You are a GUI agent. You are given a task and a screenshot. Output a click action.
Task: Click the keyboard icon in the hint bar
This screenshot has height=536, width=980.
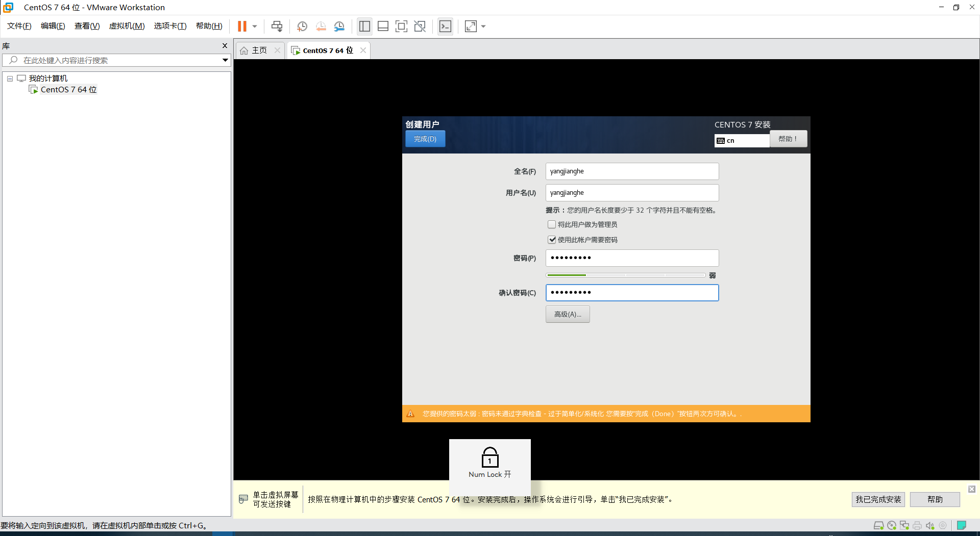pyautogui.click(x=243, y=499)
